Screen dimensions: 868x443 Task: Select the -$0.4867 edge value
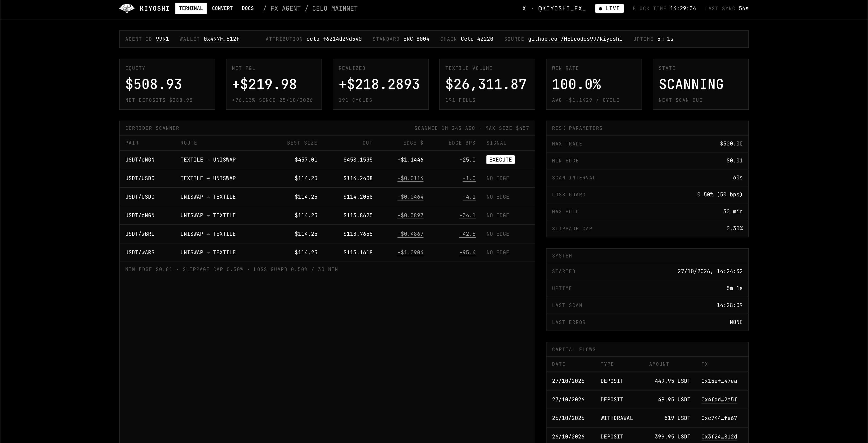coord(410,234)
